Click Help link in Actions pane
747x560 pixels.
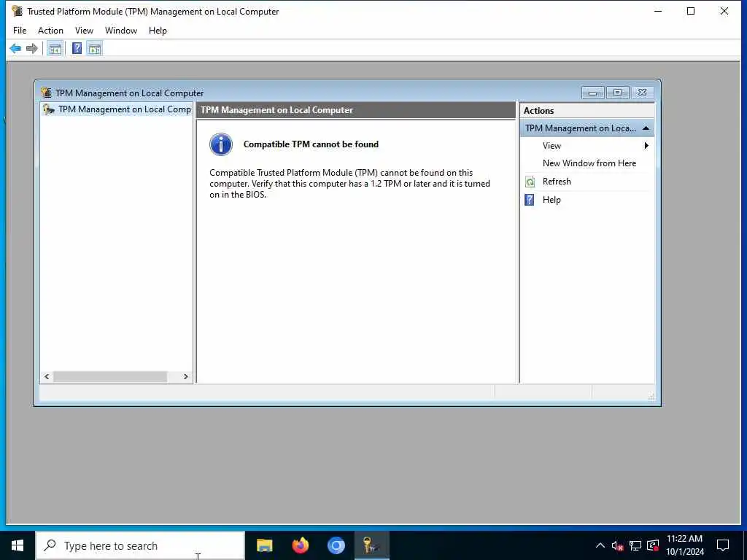click(551, 200)
